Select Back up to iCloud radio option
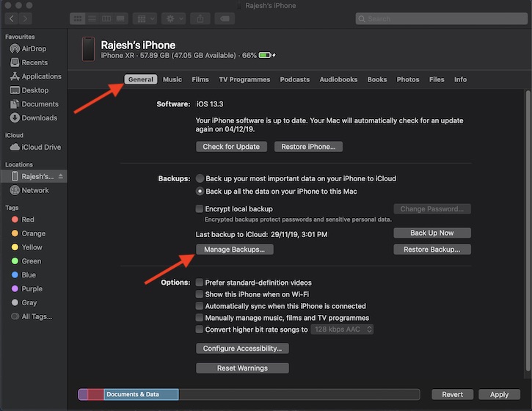The height and width of the screenshot is (411, 532). tap(200, 178)
